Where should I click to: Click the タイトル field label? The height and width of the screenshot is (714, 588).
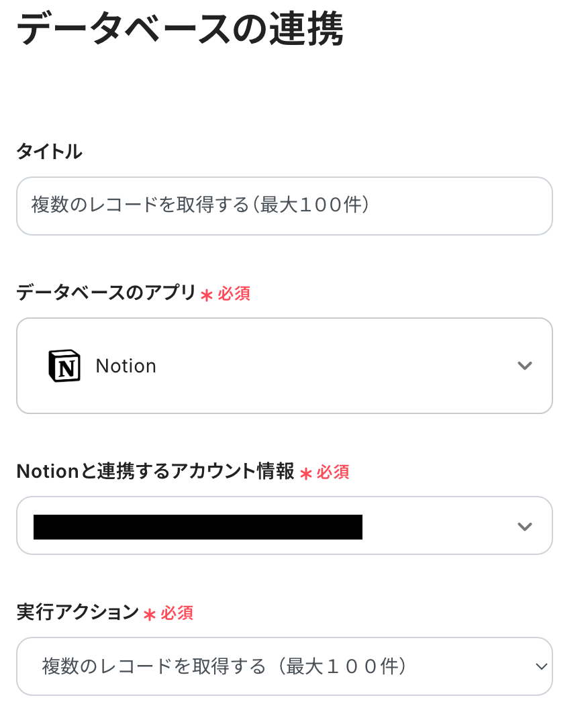pyautogui.click(x=49, y=152)
